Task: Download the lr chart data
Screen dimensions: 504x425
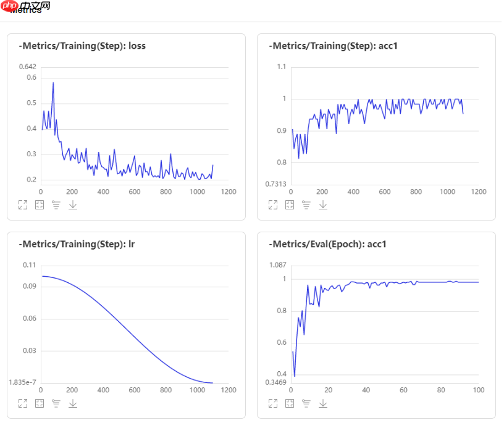Action: pos(73,403)
